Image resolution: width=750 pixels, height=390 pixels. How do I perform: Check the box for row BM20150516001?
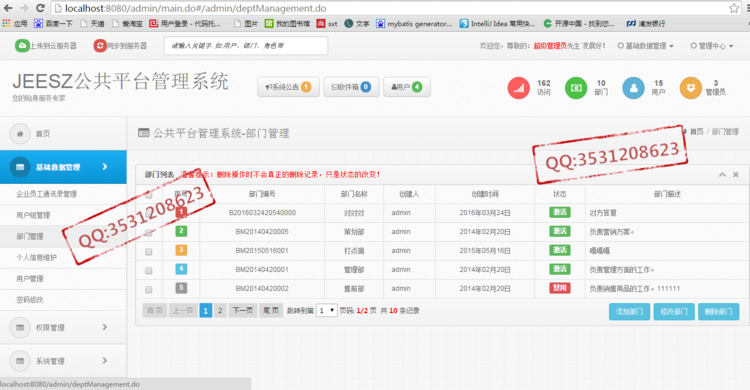tap(149, 251)
